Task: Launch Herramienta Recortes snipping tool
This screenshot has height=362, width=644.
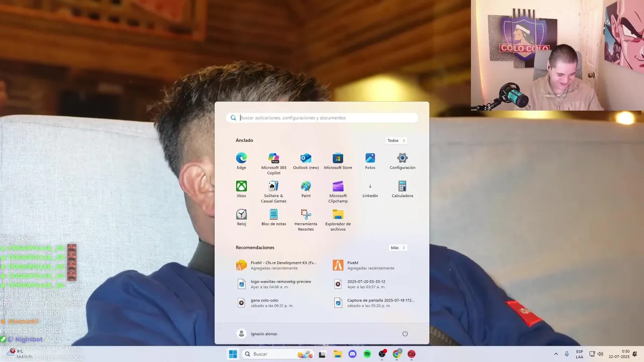Action: pos(306,220)
